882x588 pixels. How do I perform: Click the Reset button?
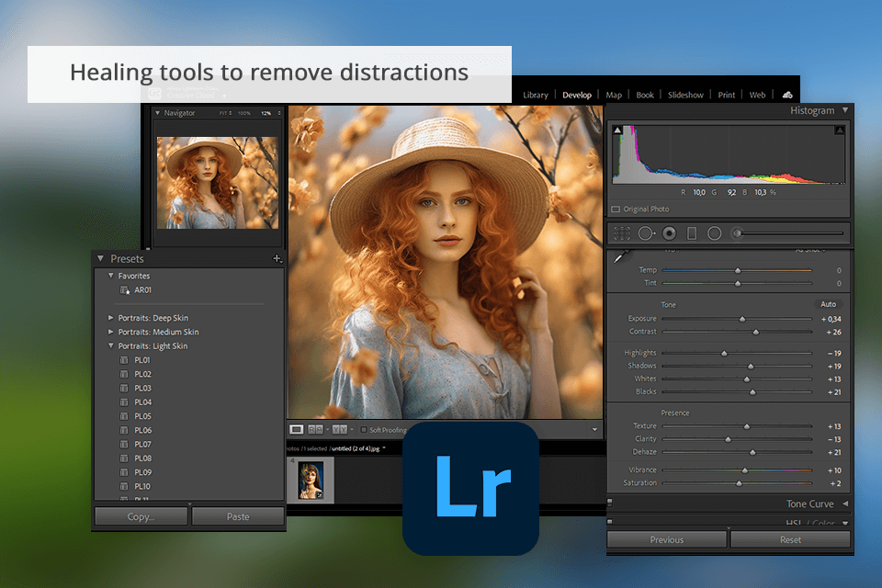click(791, 539)
